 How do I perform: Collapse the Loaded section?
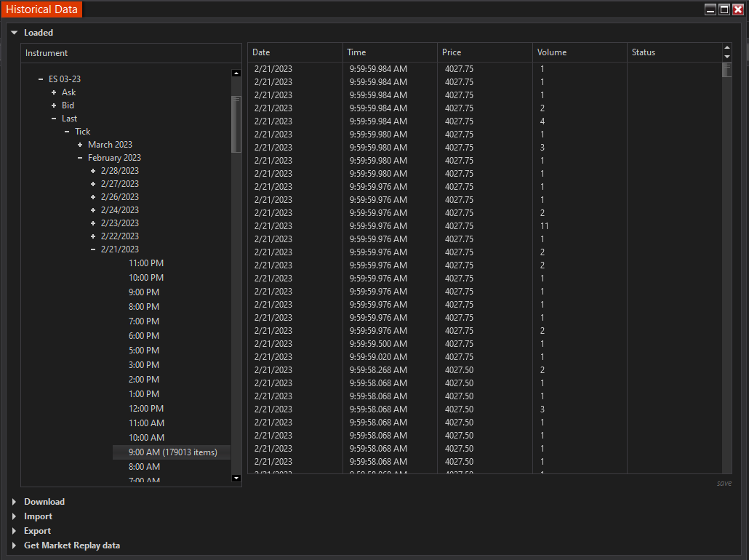coord(15,33)
